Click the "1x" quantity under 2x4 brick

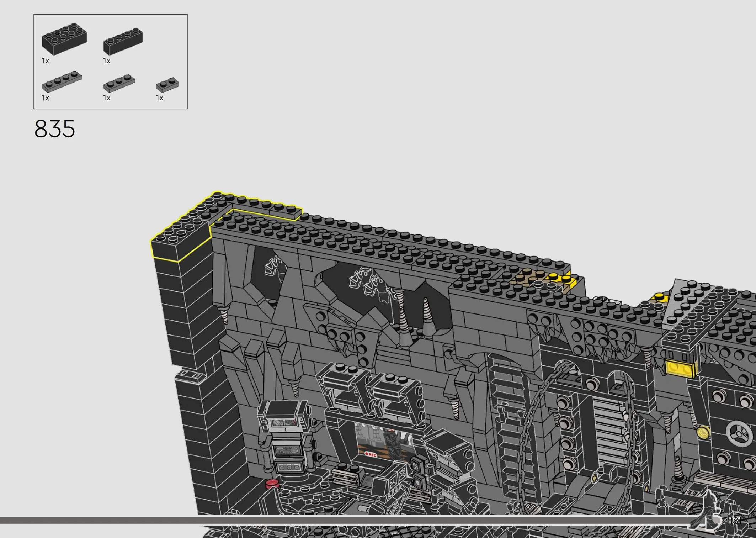coord(46,61)
